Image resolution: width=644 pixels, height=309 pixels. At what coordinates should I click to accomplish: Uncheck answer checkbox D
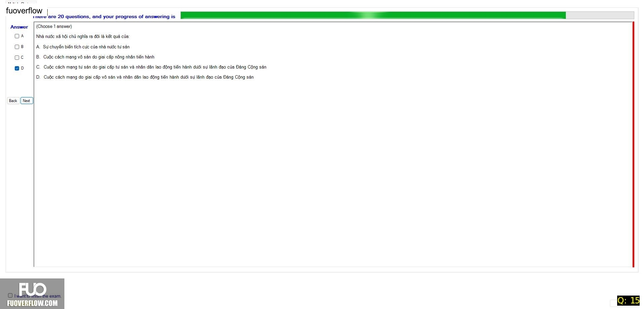pyautogui.click(x=17, y=69)
